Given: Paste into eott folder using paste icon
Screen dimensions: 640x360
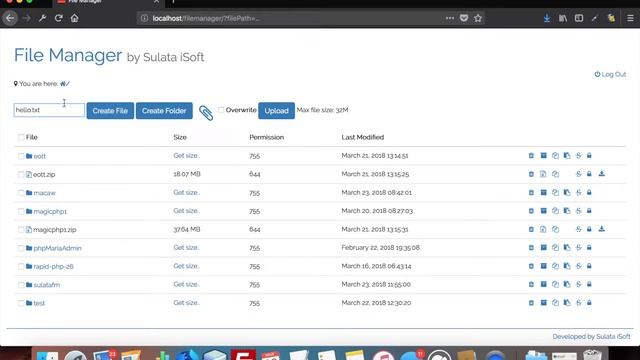Looking at the screenshot, I should tap(567, 156).
